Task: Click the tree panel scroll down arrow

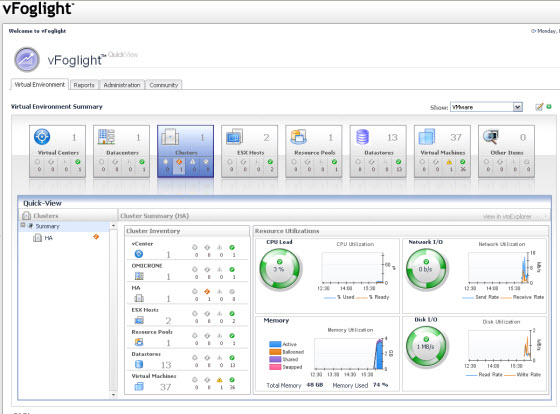Action: tap(113, 395)
